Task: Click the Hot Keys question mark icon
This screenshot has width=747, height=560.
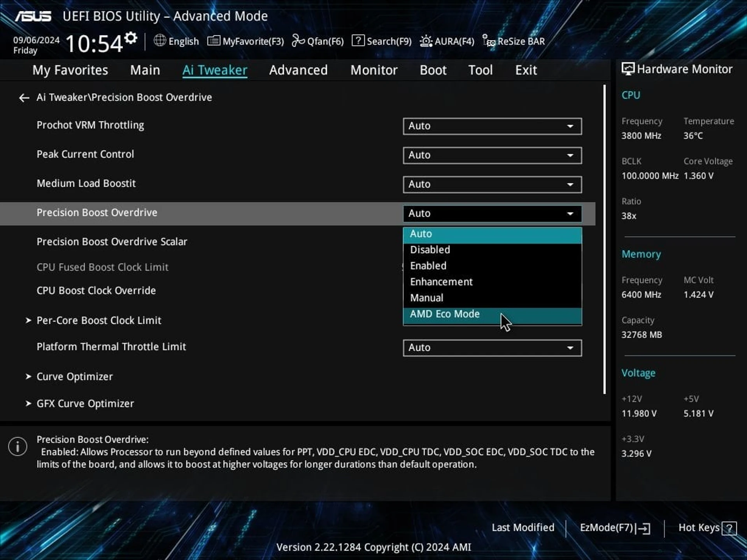Action: 729,528
